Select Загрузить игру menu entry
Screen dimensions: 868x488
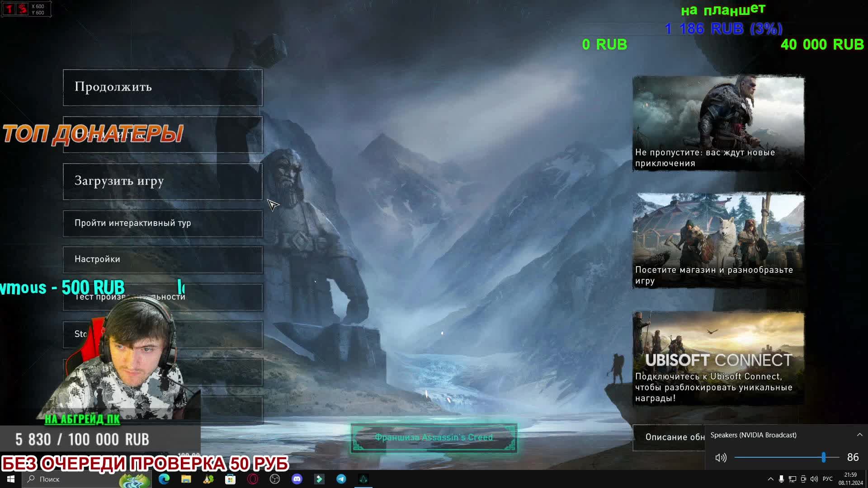click(163, 181)
